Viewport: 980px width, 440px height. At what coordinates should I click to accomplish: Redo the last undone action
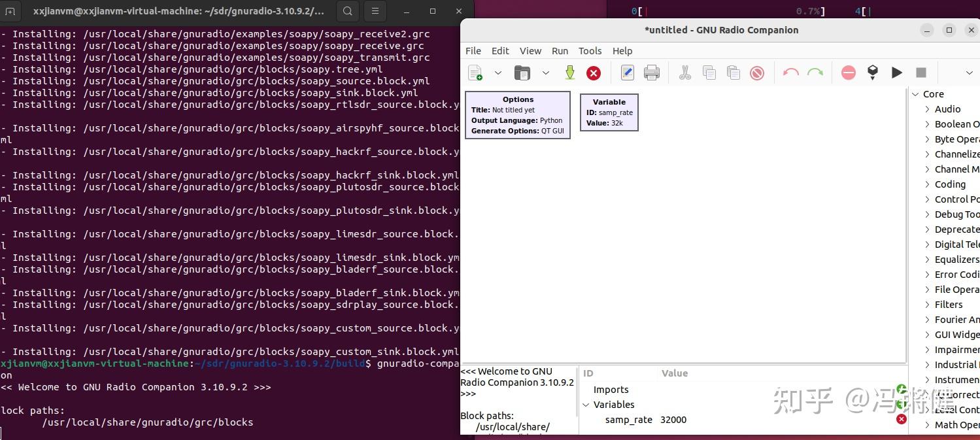coord(815,73)
